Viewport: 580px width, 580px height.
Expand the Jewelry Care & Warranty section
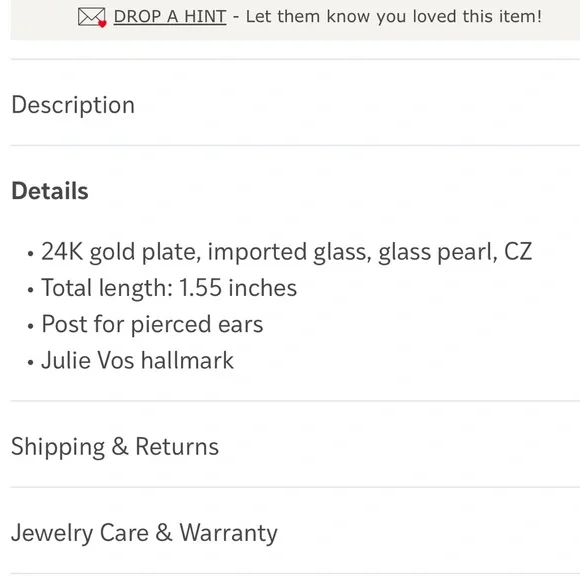point(295,533)
